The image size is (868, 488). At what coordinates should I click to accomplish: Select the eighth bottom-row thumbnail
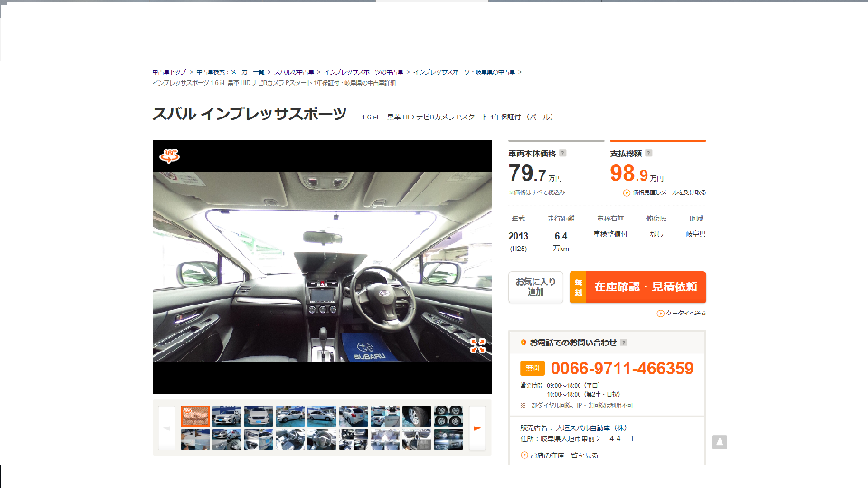(x=416, y=440)
